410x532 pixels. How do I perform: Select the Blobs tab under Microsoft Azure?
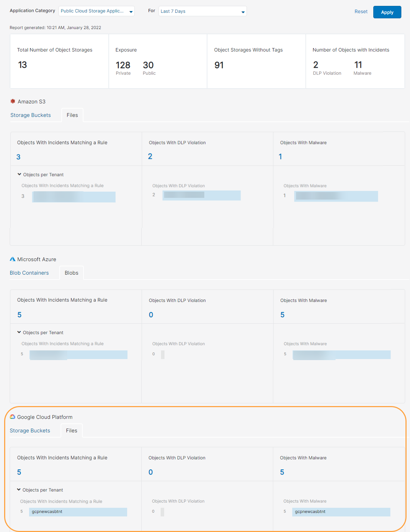click(71, 273)
